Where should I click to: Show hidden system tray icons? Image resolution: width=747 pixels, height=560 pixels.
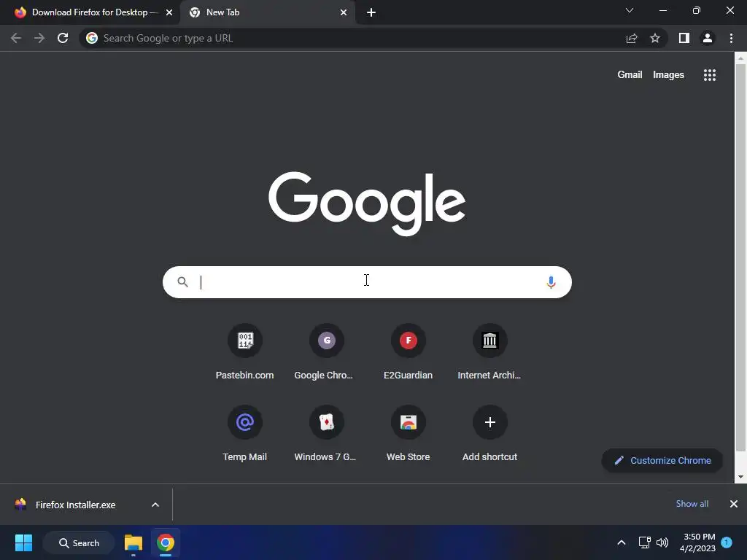622,542
